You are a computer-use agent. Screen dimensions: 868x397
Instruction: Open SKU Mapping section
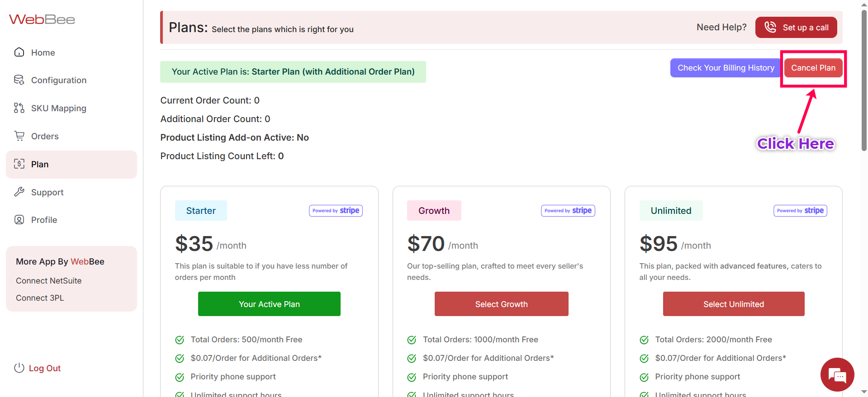[58, 108]
